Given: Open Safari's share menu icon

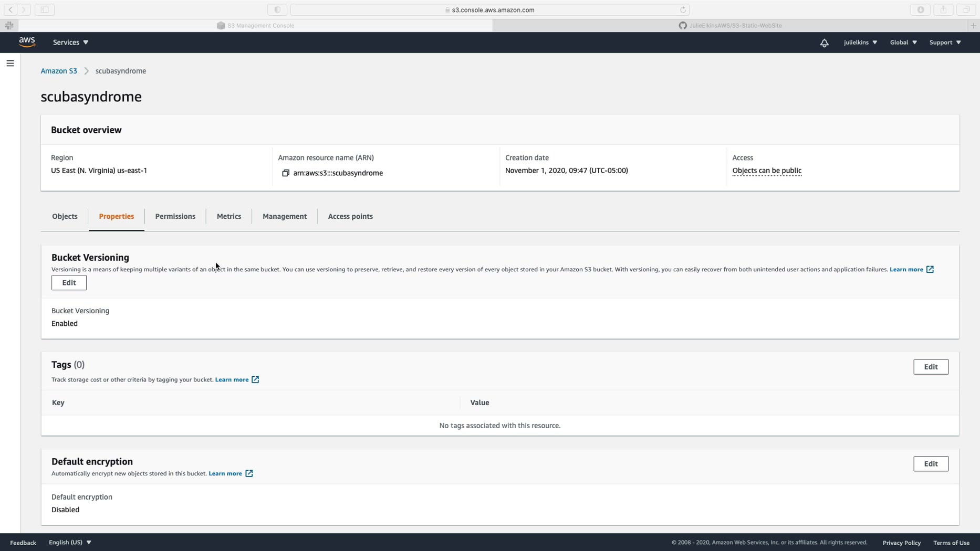Looking at the screenshot, I should click(x=943, y=9).
